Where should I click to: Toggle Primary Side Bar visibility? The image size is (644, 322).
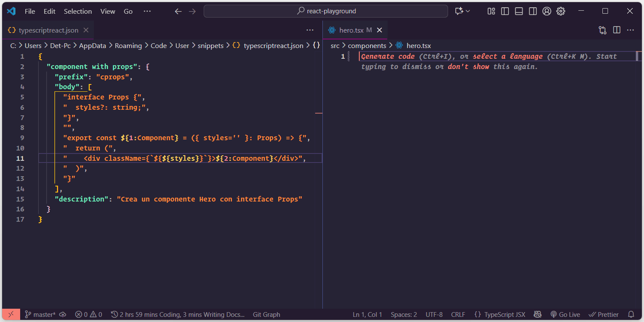(x=505, y=11)
